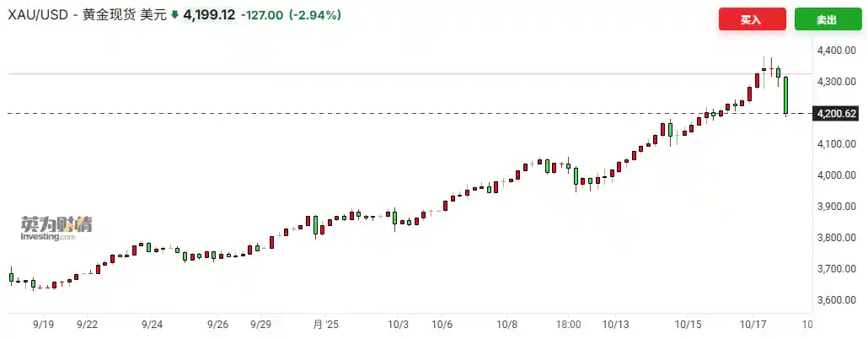868x339 pixels.
Task: Click the -127.00 (-2.94%) change text
Action: click(x=291, y=15)
